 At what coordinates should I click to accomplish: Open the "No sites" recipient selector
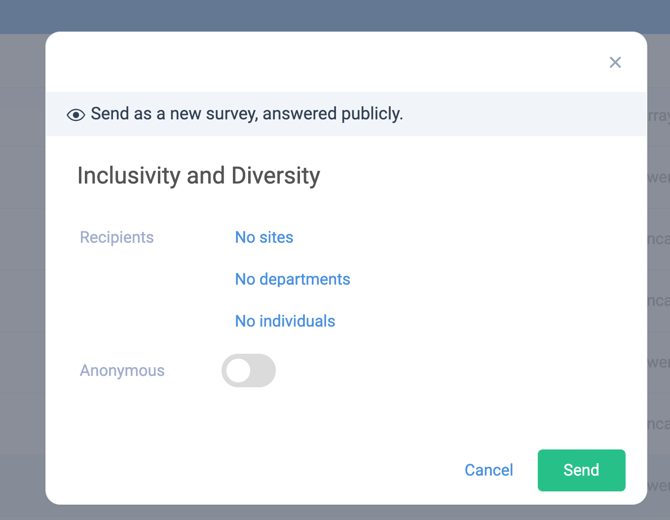(x=264, y=237)
